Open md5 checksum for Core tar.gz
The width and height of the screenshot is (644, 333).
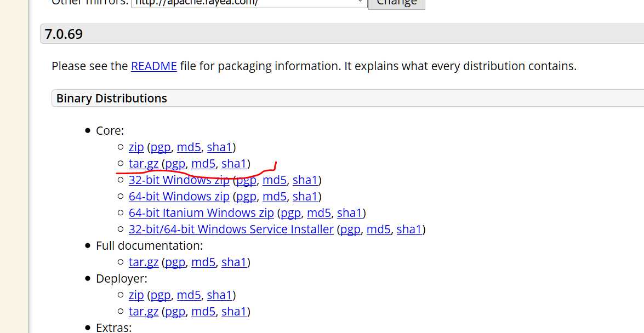[x=203, y=163]
